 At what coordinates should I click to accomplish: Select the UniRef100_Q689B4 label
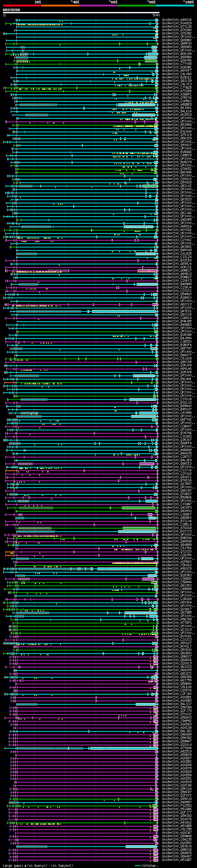[x=177, y=57]
